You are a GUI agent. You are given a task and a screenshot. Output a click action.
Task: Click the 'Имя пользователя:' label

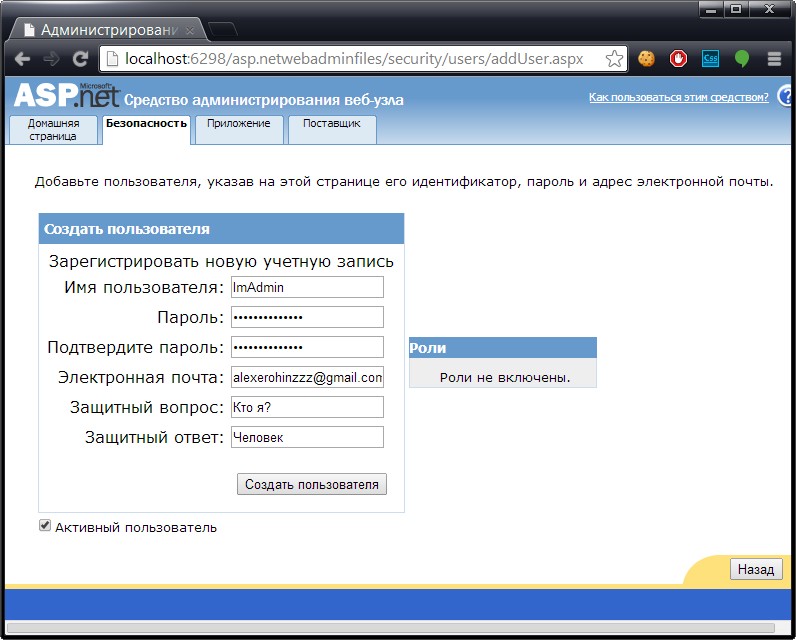[x=144, y=287]
